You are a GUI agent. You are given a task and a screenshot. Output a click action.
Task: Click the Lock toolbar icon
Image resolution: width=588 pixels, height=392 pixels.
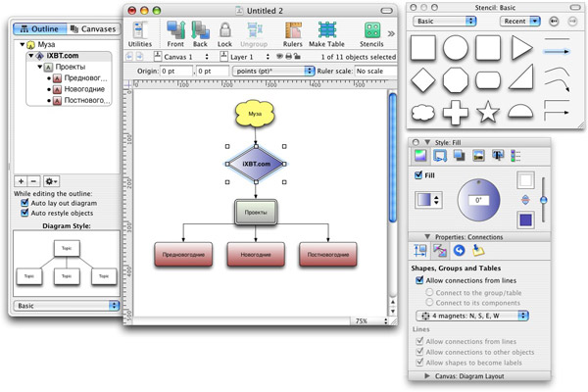pos(224,30)
